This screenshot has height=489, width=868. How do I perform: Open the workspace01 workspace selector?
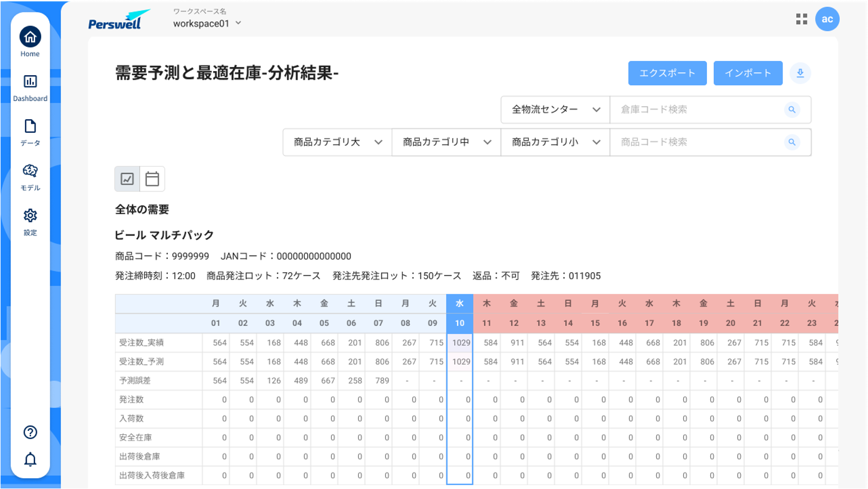coord(207,24)
